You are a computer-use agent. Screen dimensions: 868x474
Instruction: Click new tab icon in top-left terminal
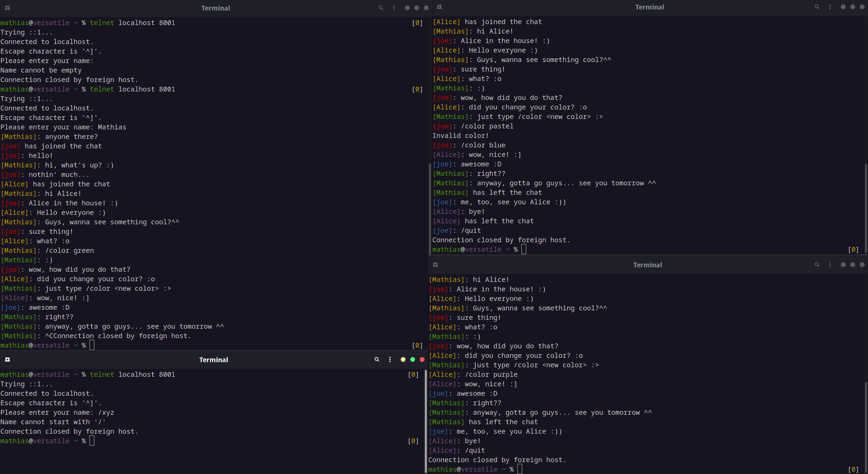[x=7, y=8]
